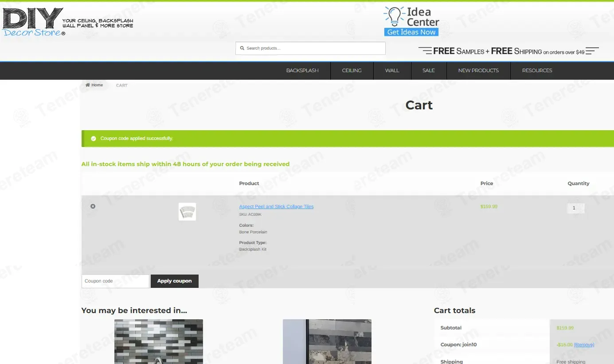Go to the Sale section
The image size is (614, 364).
428,70
